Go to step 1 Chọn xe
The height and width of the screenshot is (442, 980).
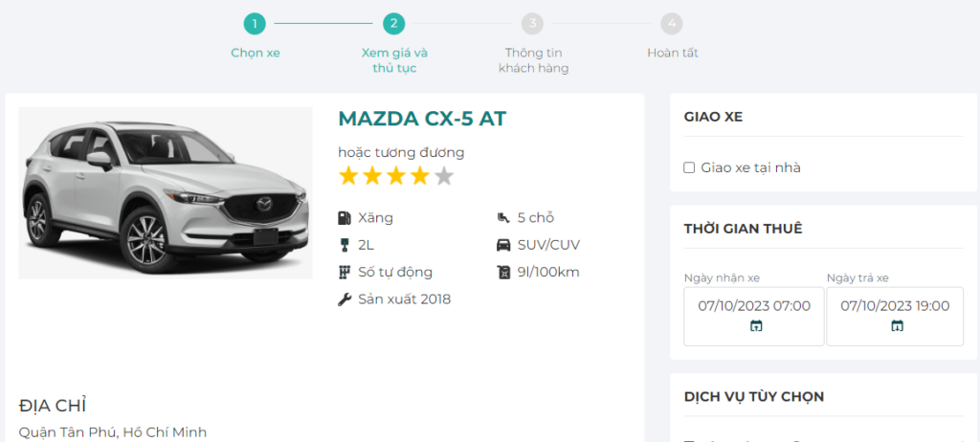255,23
